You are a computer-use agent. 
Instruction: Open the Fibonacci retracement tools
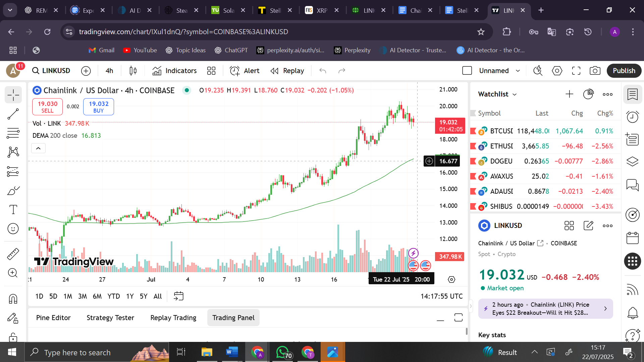(13, 133)
